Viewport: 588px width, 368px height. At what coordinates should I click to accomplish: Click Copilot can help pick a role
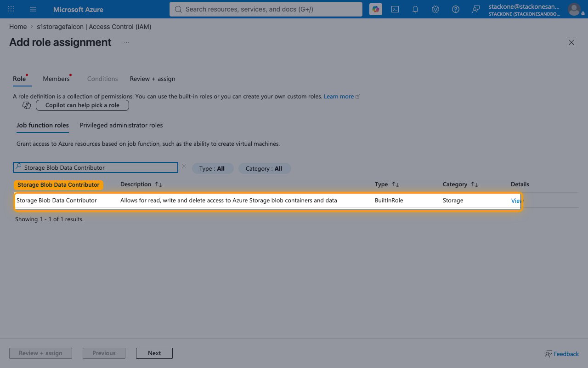[82, 105]
